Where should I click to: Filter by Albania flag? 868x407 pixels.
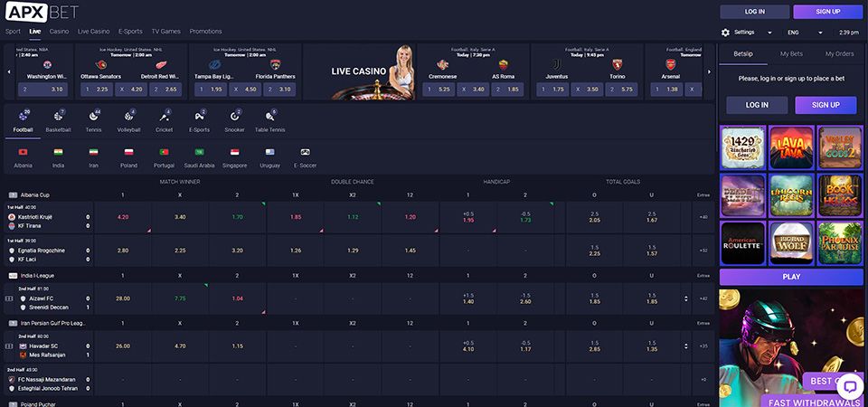(x=23, y=152)
